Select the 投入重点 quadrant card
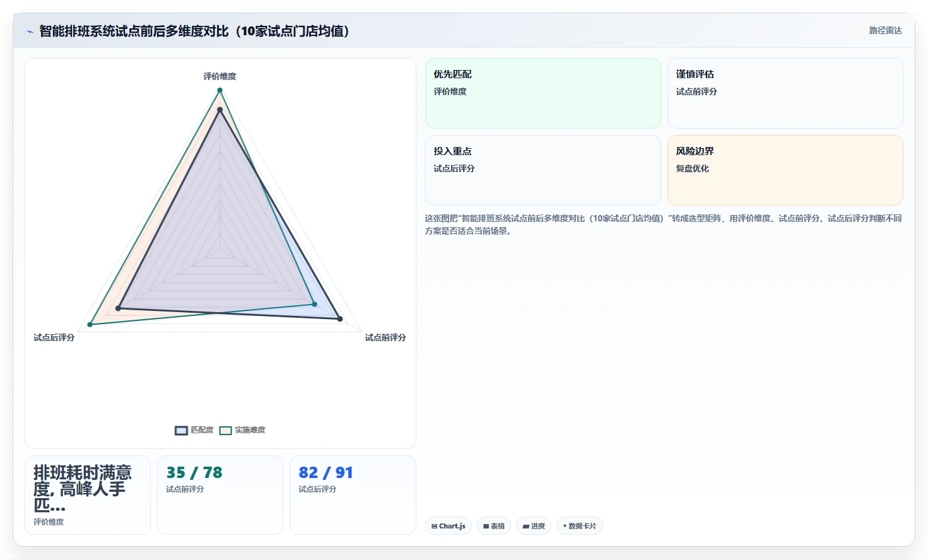 coord(543,170)
